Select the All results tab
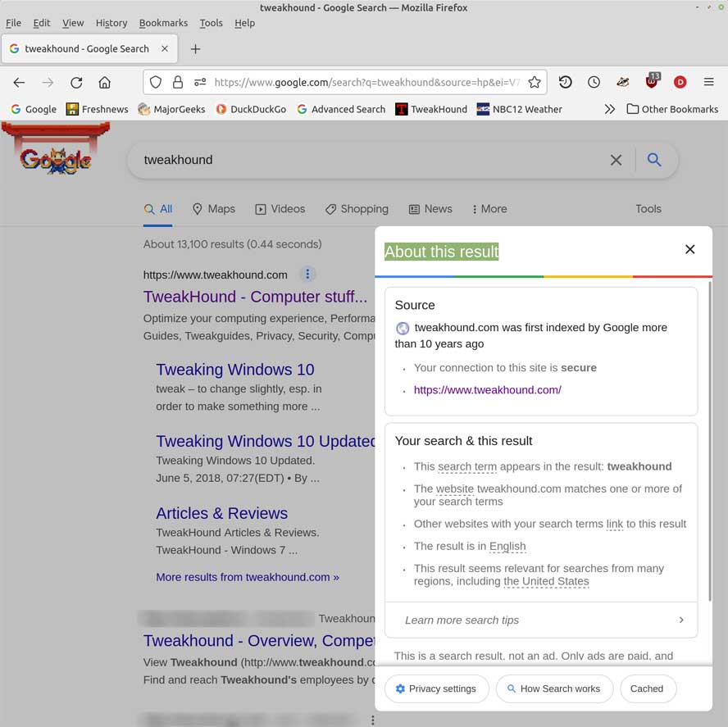The height and width of the screenshot is (727, 728). (158, 209)
